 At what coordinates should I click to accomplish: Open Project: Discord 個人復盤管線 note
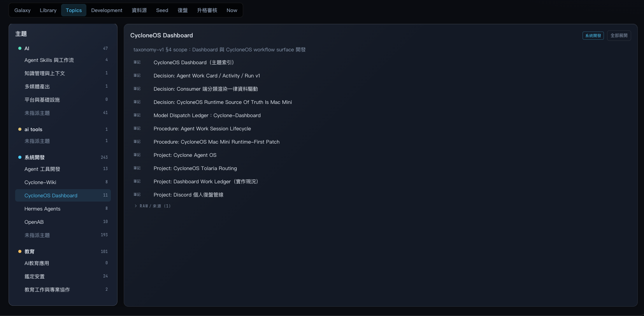click(188, 195)
